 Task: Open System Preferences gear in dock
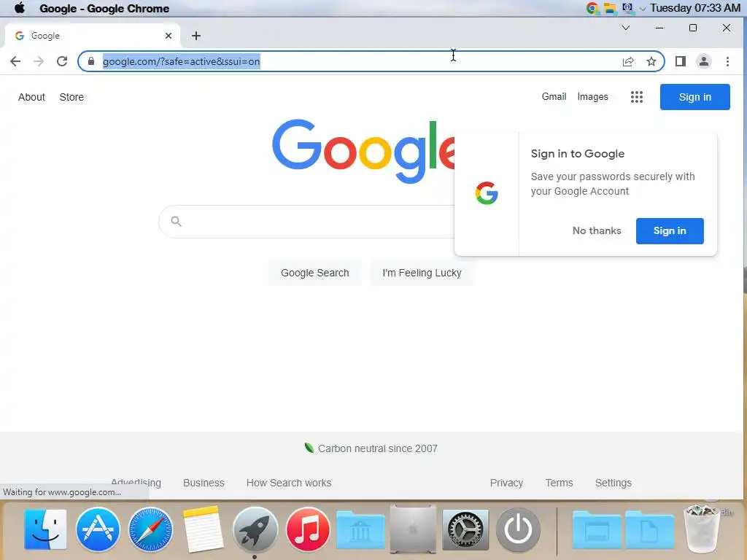point(465,529)
